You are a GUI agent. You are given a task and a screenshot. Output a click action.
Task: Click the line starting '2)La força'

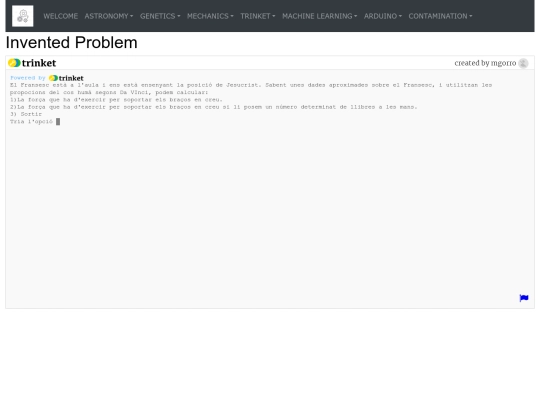click(x=214, y=107)
